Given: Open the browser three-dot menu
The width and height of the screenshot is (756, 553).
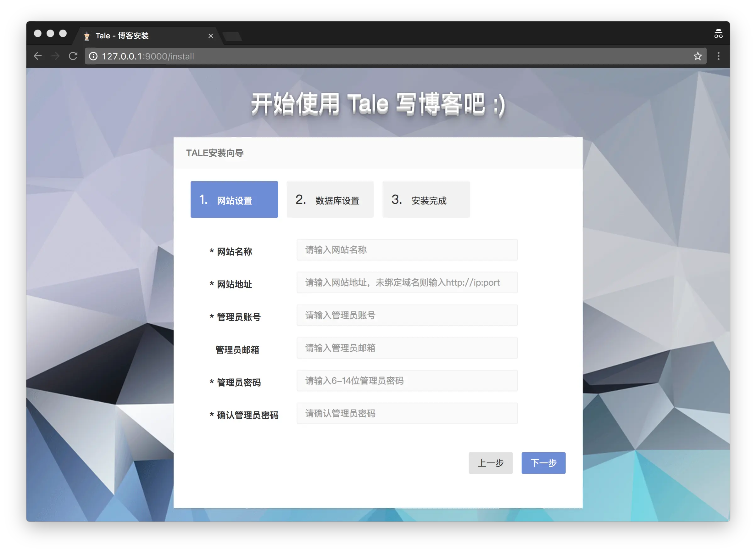Looking at the screenshot, I should coord(718,56).
